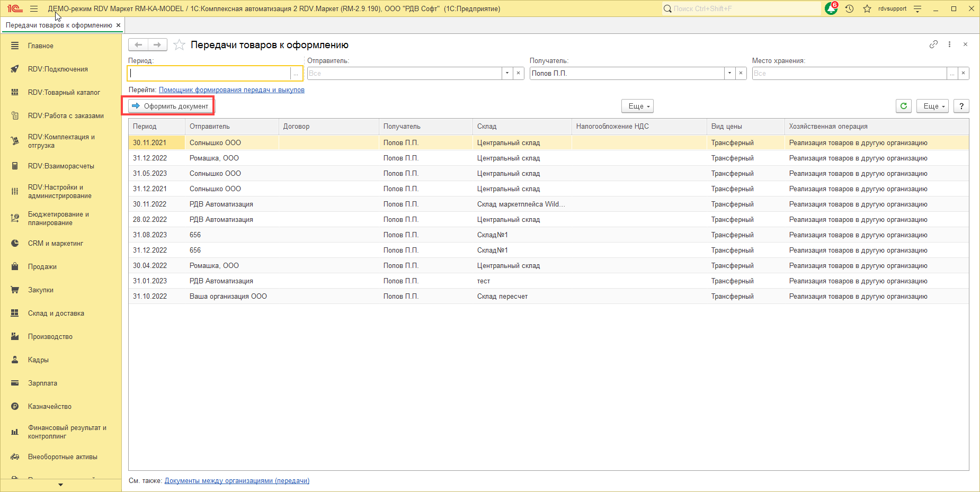Expand the Получатель dropdown list

pyautogui.click(x=729, y=73)
